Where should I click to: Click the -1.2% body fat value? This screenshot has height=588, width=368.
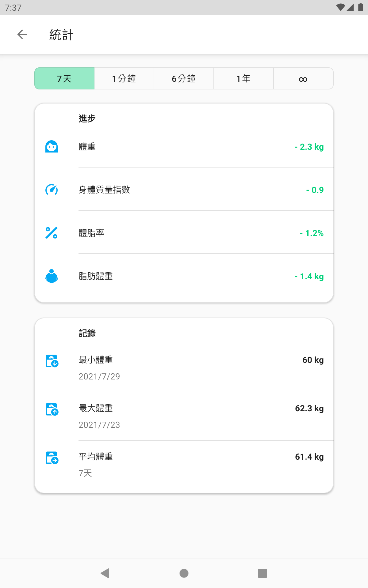click(312, 233)
